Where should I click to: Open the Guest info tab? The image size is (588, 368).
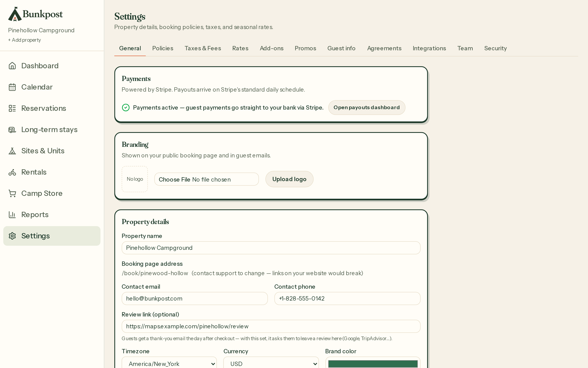(341, 48)
